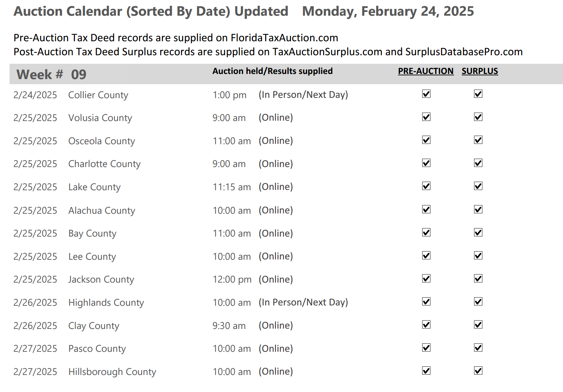
Task: Toggle Lake County surplus checkbox
Action: pyautogui.click(x=478, y=186)
